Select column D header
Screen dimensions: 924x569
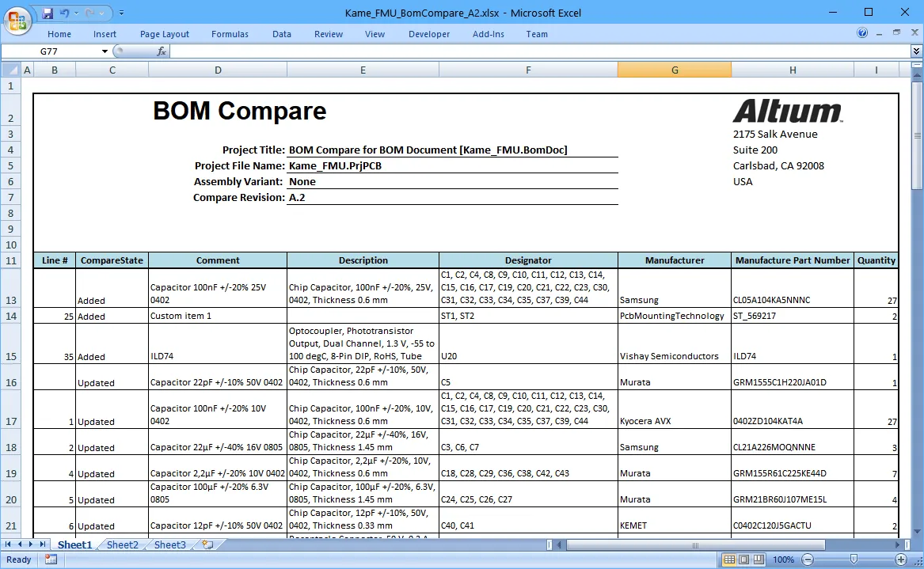218,70
